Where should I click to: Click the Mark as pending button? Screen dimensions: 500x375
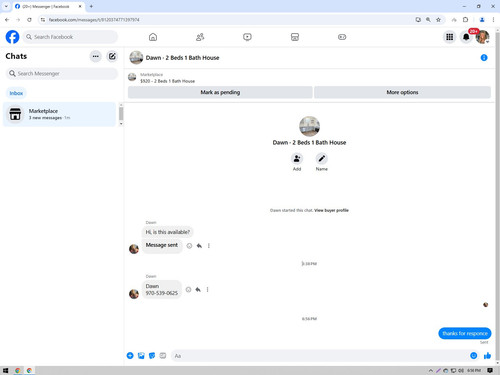220,92
